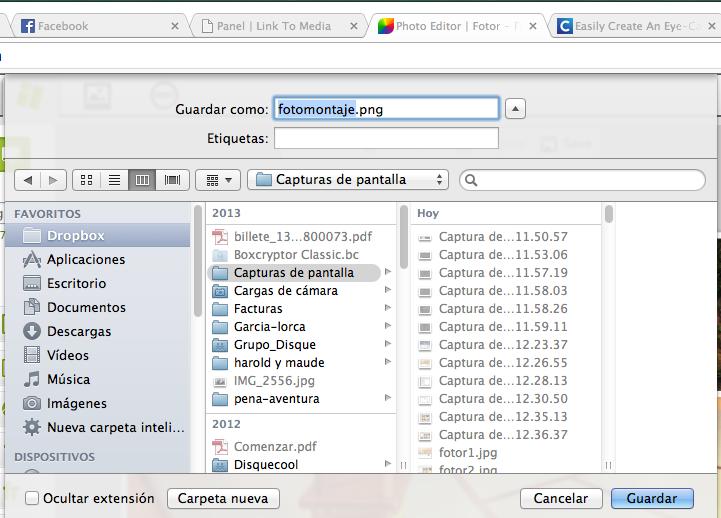
Task: Click Guardar button
Action: click(x=651, y=498)
